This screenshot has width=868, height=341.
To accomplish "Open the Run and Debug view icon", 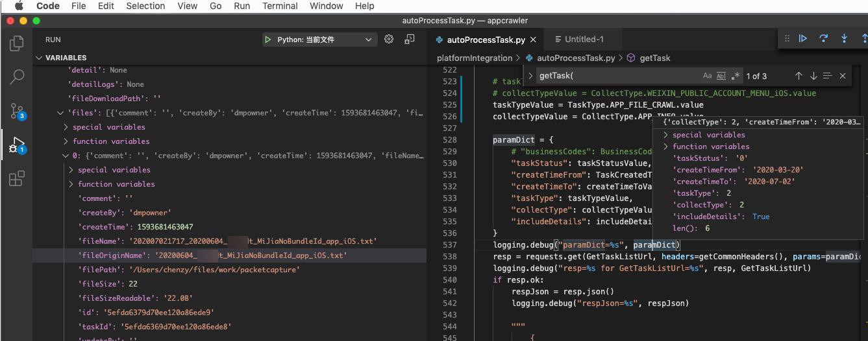I will 16,145.
